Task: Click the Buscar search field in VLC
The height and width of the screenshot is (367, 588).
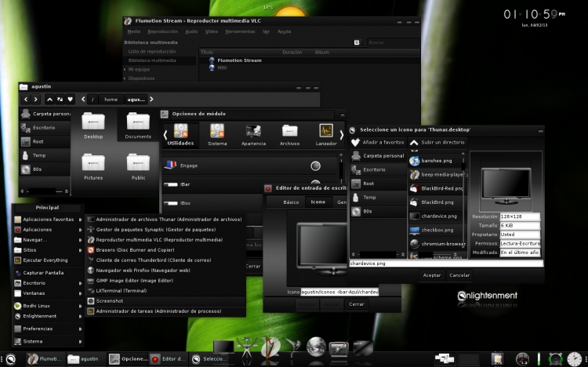Action: coord(393,43)
